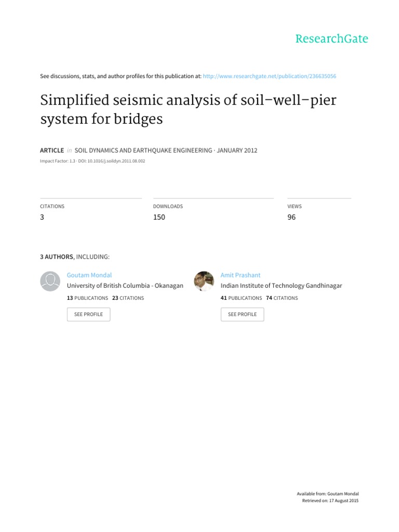Select the Views count of 96
399x532 pixels.
pos(291,217)
